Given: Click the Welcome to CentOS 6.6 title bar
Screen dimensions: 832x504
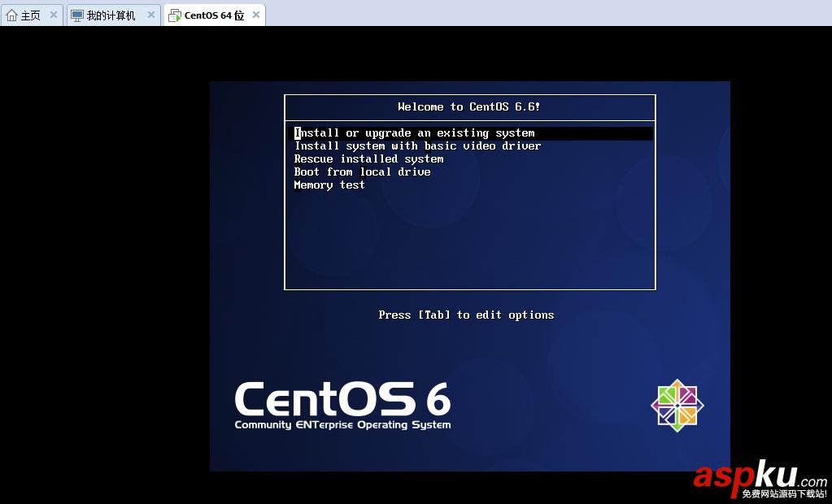Looking at the screenshot, I should point(468,106).
